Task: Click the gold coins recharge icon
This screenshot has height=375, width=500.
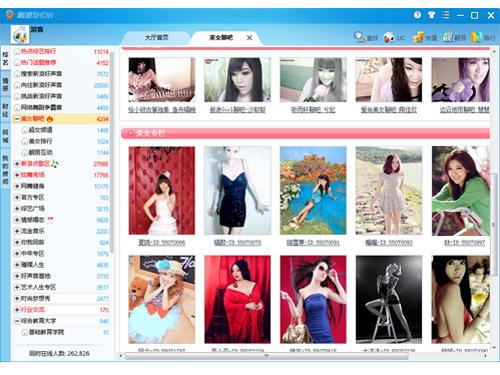Action: pyautogui.click(x=418, y=37)
